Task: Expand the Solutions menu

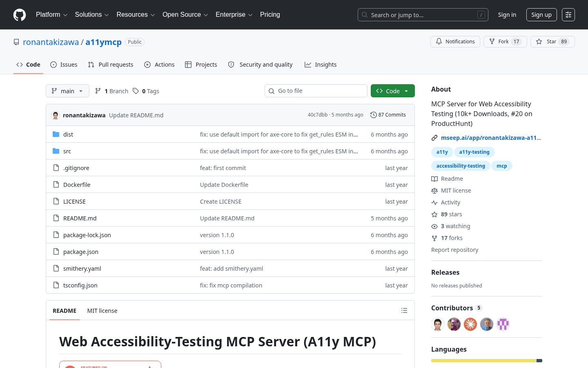Action: pyautogui.click(x=92, y=15)
